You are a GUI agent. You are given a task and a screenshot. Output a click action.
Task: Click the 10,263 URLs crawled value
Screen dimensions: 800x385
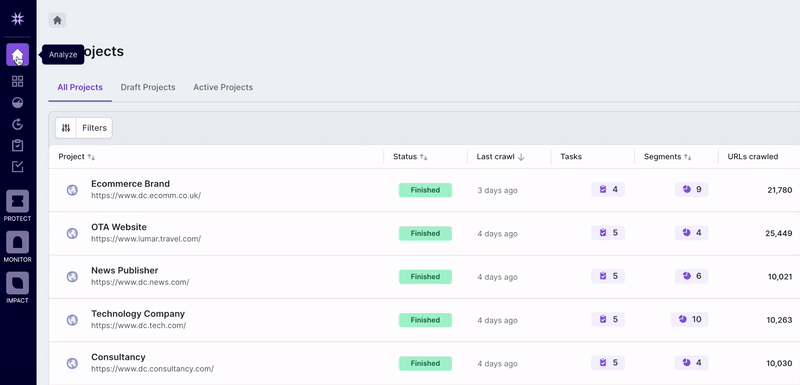pos(780,320)
